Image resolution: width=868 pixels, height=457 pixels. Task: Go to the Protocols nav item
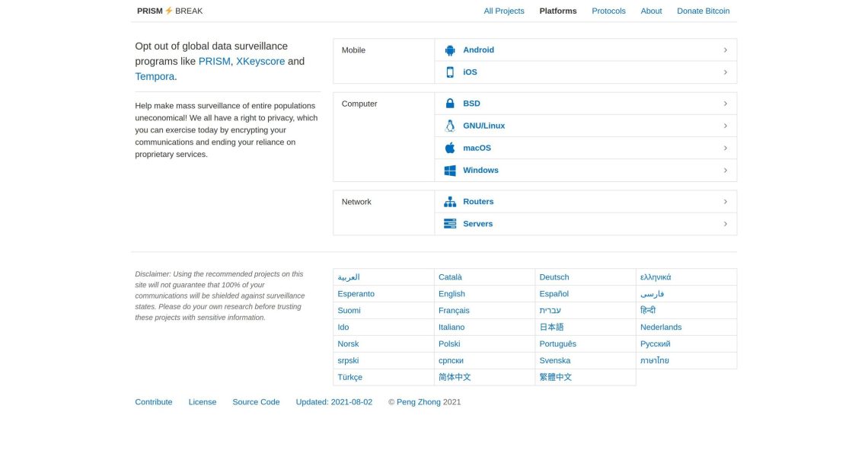click(x=608, y=11)
